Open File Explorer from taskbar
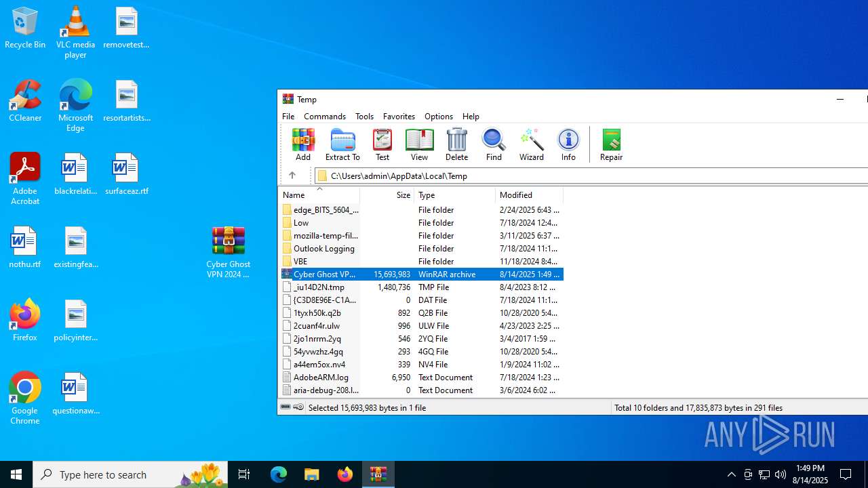868x488 pixels. [311, 474]
